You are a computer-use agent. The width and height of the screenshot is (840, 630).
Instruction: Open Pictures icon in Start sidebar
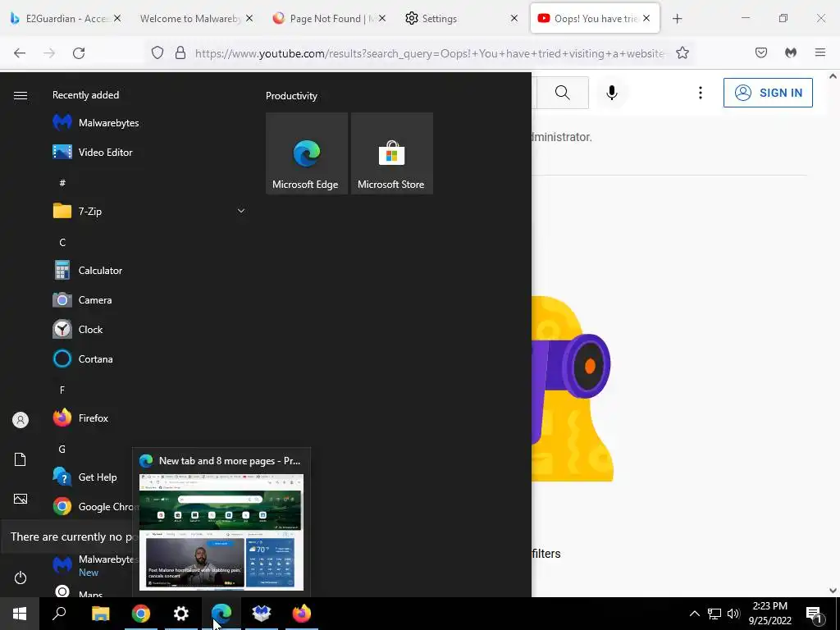coord(21,500)
